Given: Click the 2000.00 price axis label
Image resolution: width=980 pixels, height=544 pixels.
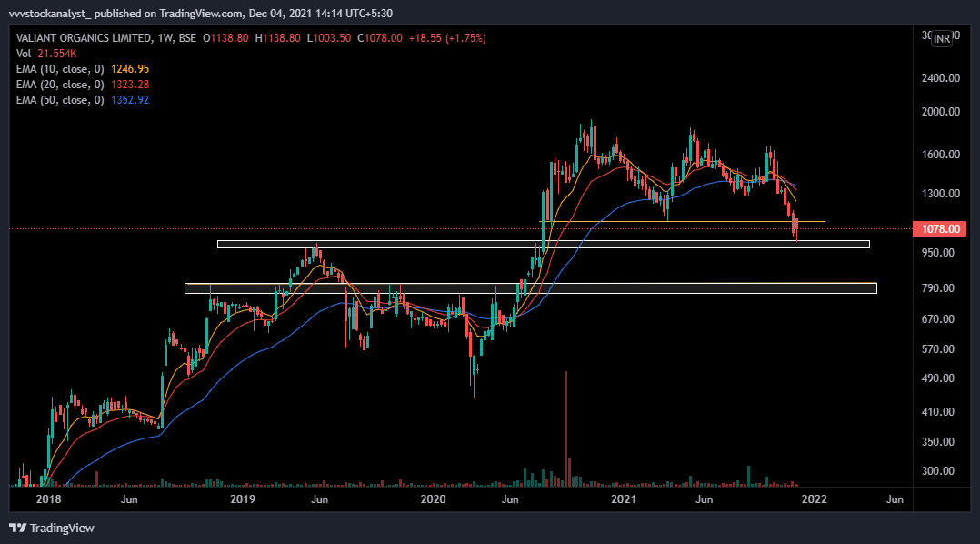Looking at the screenshot, I should click(941, 112).
